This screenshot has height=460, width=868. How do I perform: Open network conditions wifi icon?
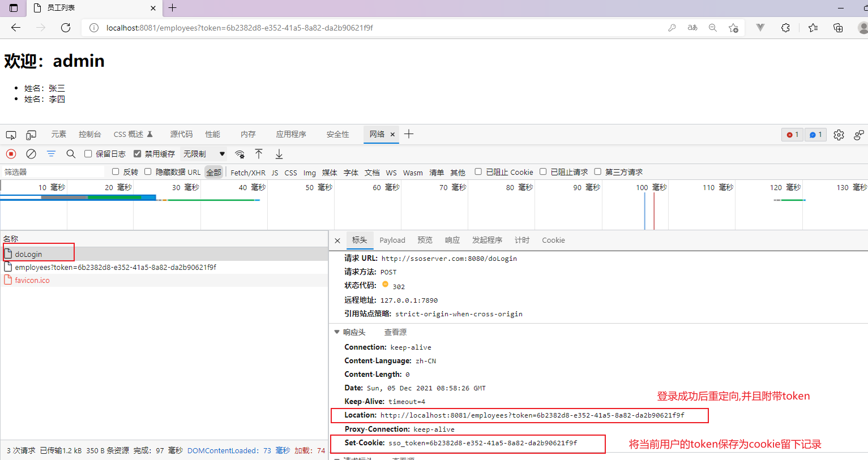click(x=240, y=154)
